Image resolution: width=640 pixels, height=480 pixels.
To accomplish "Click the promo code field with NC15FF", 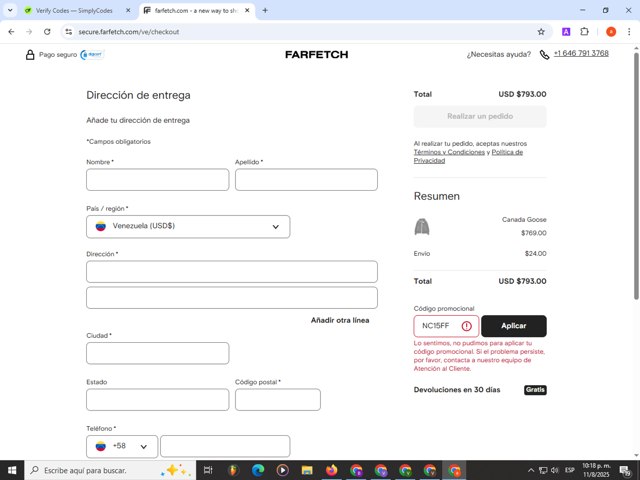I will pyautogui.click(x=446, y=326).
